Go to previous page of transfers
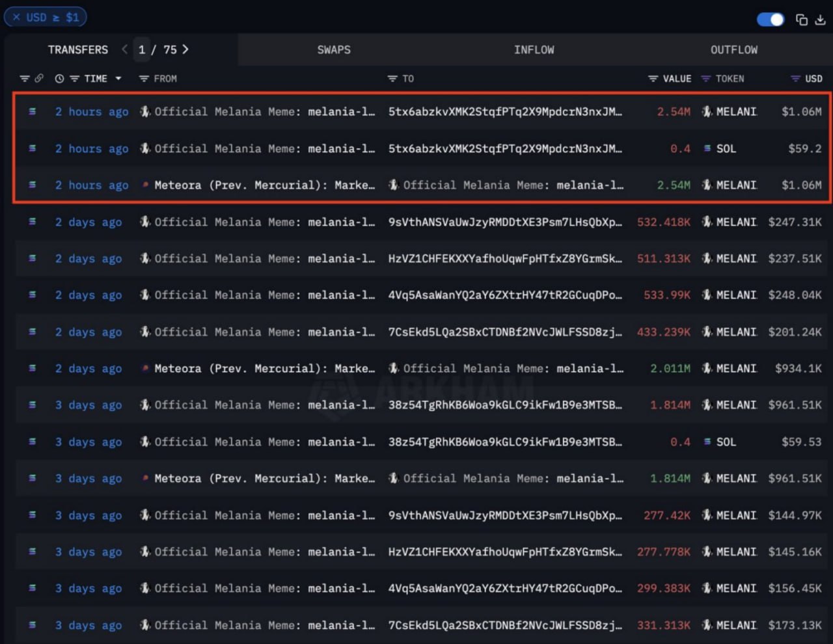833x644 pixels. [124, 49]
